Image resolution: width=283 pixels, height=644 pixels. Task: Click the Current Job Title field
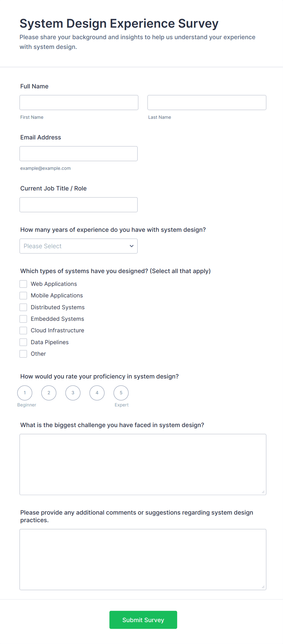point(79,205)
